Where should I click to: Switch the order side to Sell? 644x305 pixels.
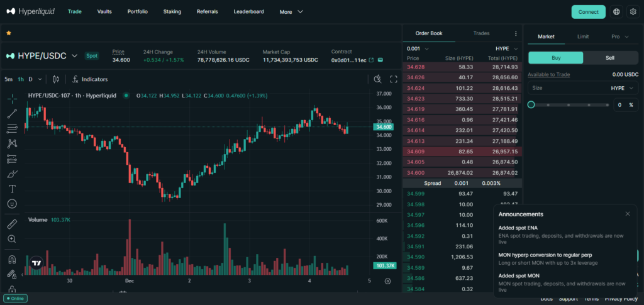[x=609, y=58]
